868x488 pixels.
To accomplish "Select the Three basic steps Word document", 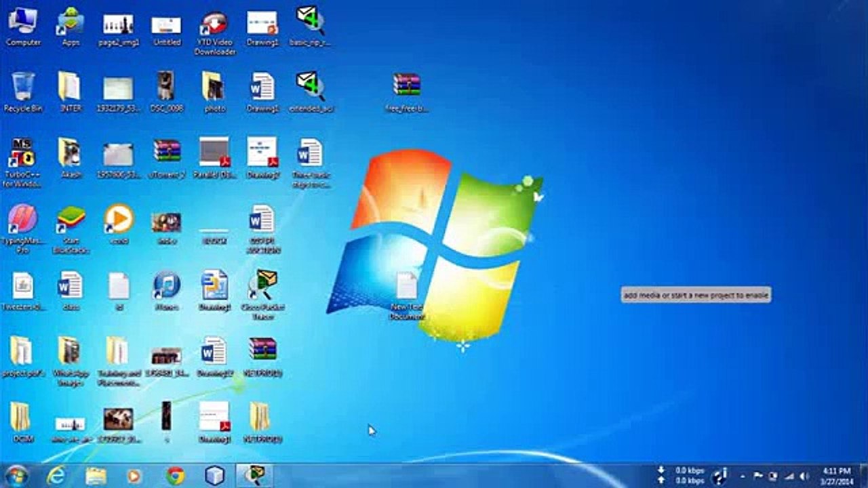I will click(311, 163).
